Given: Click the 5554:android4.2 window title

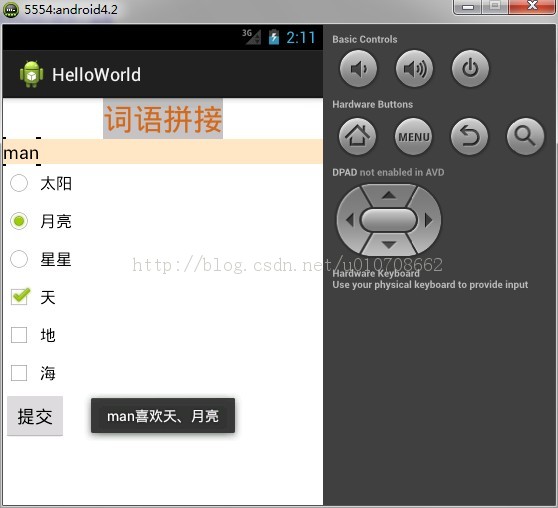Looking at the screenshot, I should [71, 10].
